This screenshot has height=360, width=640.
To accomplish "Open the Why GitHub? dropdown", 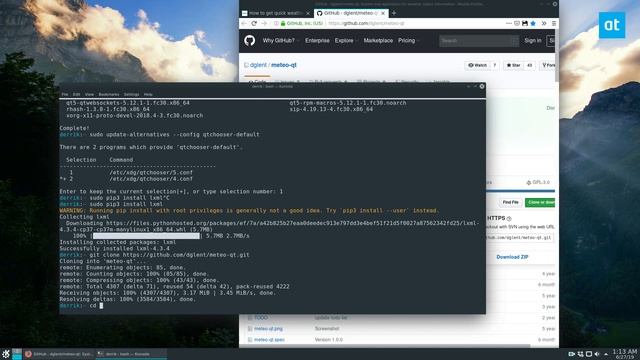I will 280,40.
